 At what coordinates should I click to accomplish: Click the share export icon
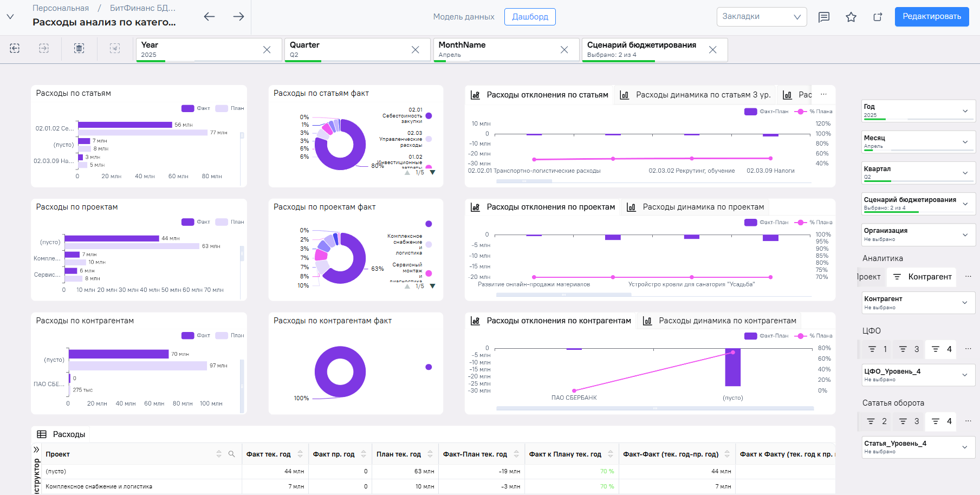coord(878,17)
